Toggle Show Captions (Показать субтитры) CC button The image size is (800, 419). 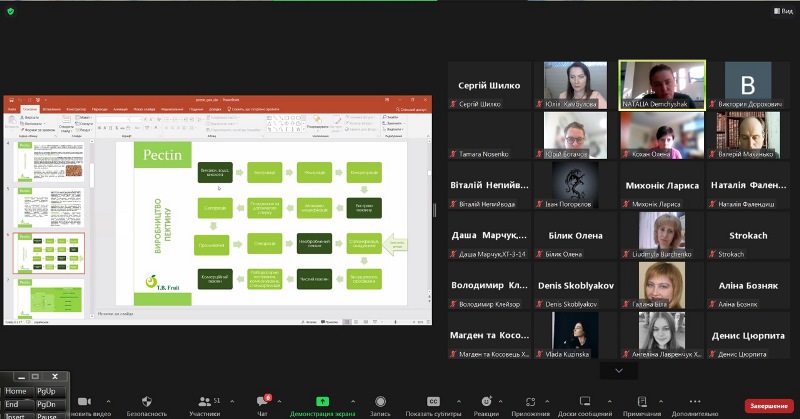click(433, 401)
